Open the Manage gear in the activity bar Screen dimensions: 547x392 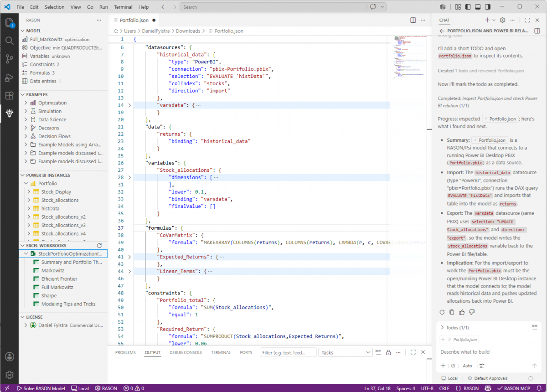(9, 375)
